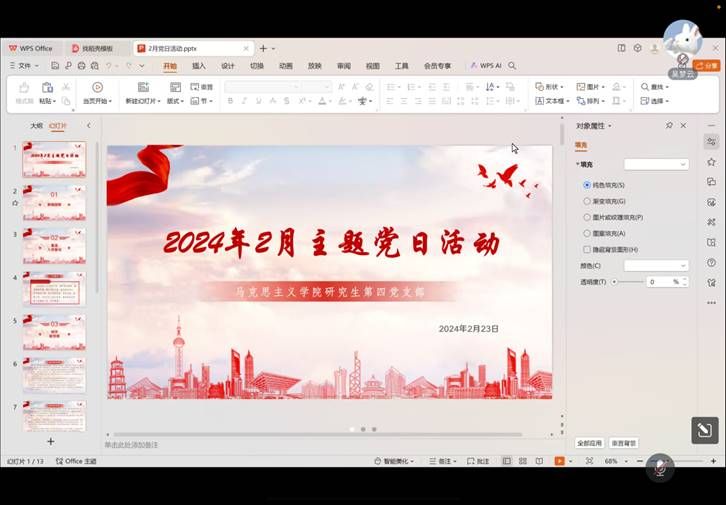Enable 隐藏背景图形(H) checkbox
Viewport: 726px width, 505px height.
(x=587, y=249)
